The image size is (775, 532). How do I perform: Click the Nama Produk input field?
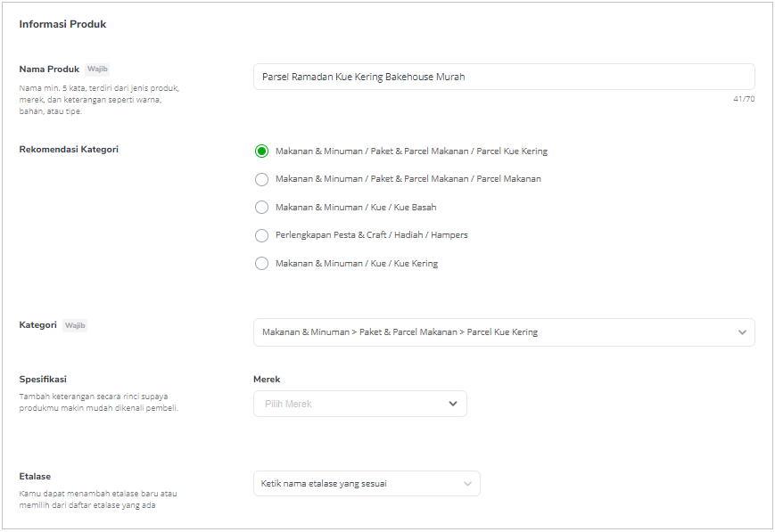click(x=504, y=77)
